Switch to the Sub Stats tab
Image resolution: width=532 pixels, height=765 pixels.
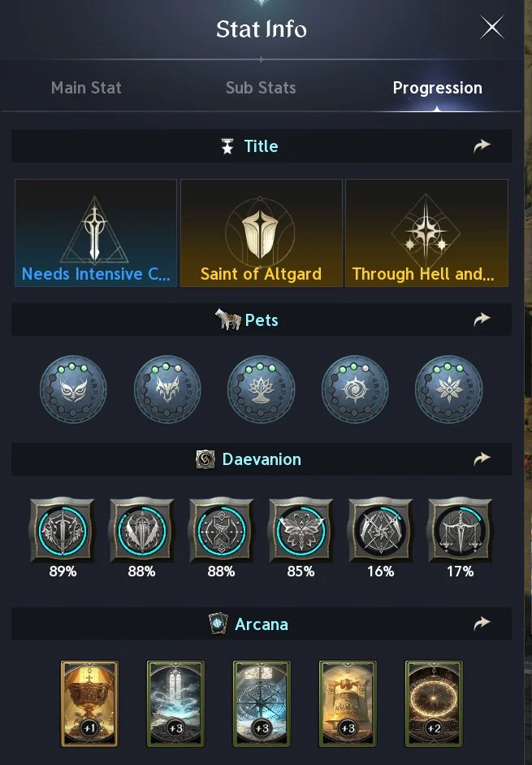(261, 88)
